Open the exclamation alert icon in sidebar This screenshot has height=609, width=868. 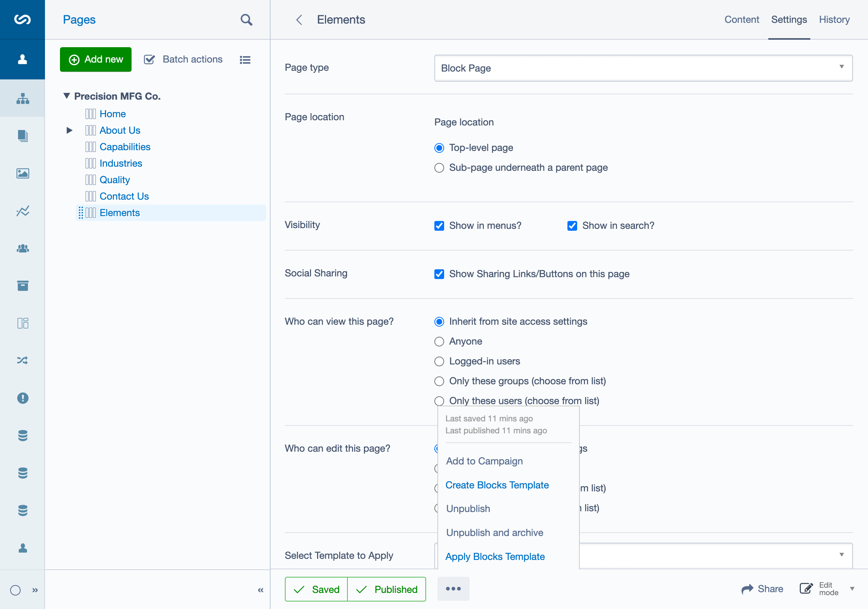(x=23, y=398)
